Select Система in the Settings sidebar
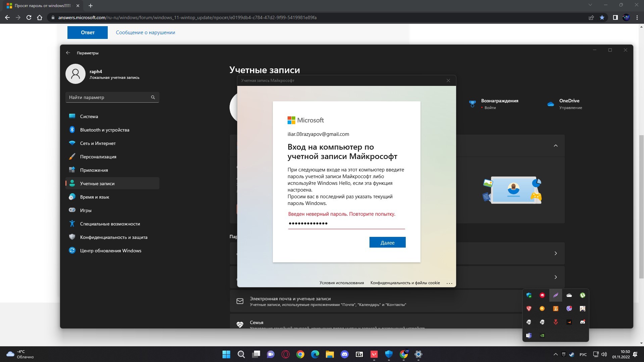Viewport: 644px width, 362px height. [x=112, y=116]
